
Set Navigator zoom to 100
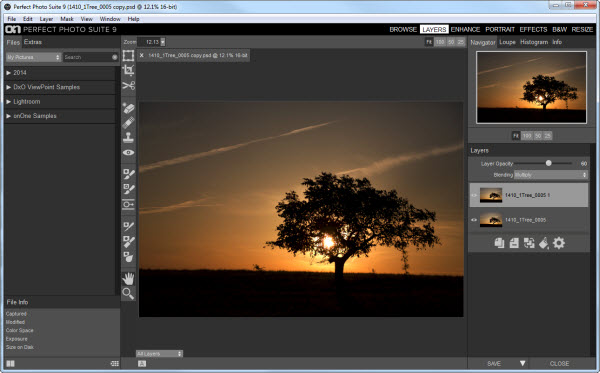click(x=527, y=136)
